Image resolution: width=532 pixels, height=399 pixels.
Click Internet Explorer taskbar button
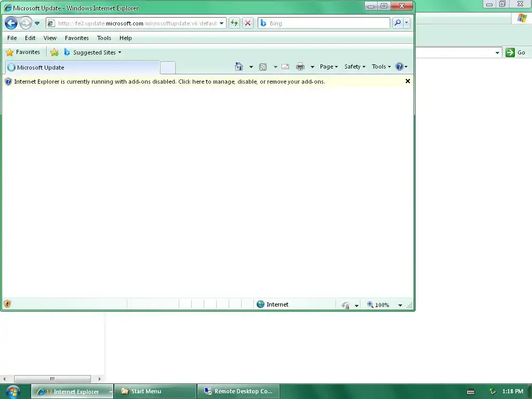pyautogui.click(x=72, y=392)
